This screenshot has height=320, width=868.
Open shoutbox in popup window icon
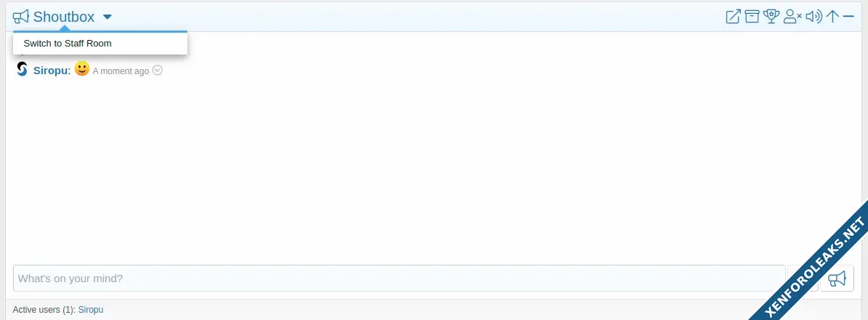pos(733,17)
